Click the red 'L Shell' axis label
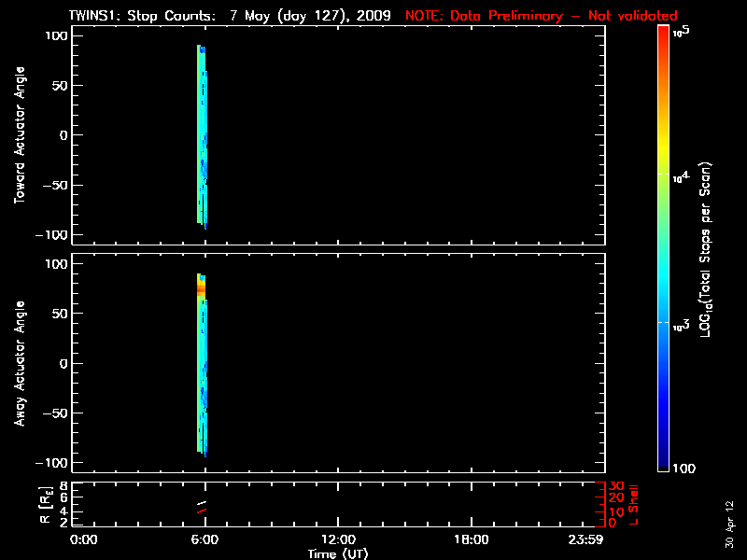Viewport: 747px width, 560px height. point(636,504)
